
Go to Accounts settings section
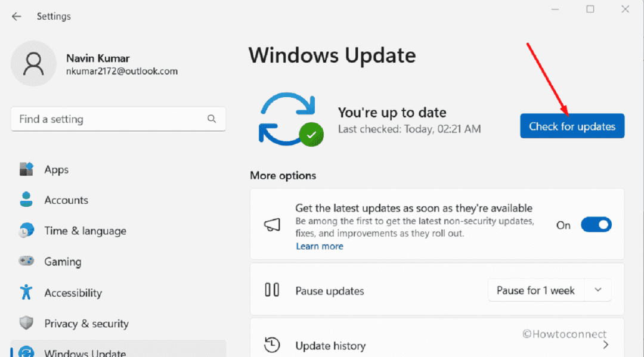pyautogui.click(x=66, y=200)
